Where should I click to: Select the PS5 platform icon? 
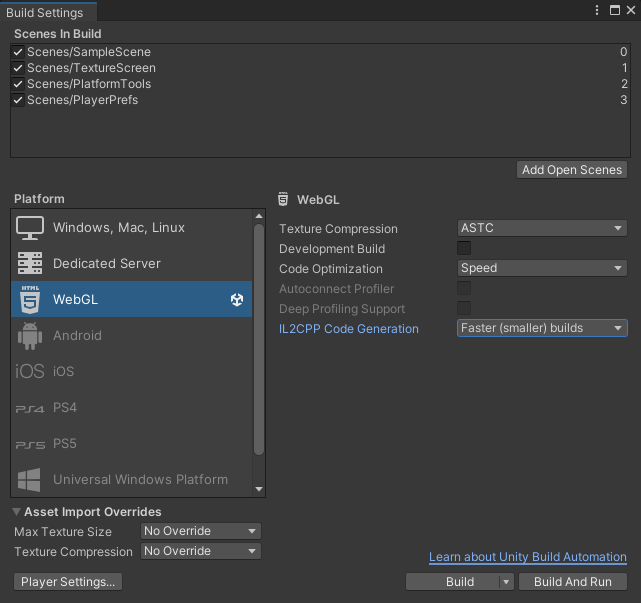[30, 444]
